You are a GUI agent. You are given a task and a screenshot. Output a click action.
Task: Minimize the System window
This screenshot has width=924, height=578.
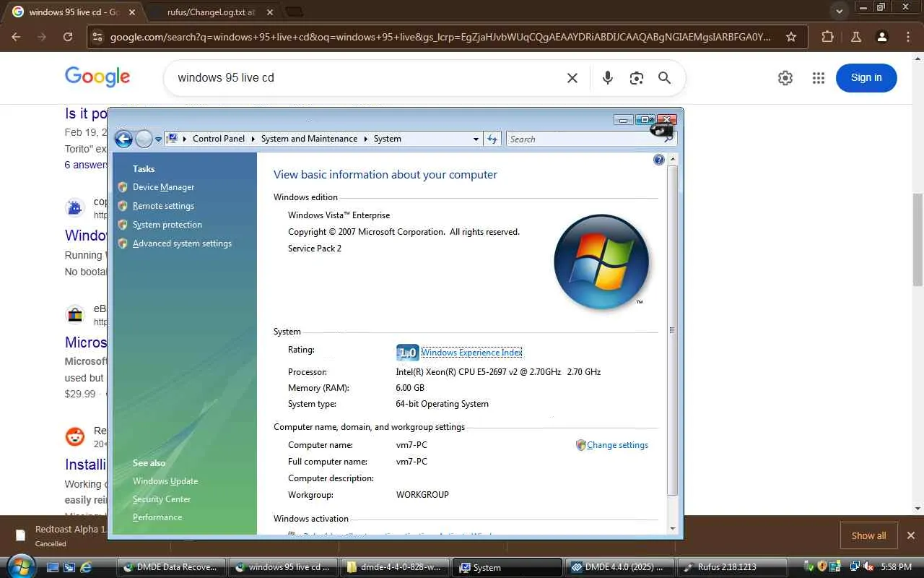tap(622, 120)
